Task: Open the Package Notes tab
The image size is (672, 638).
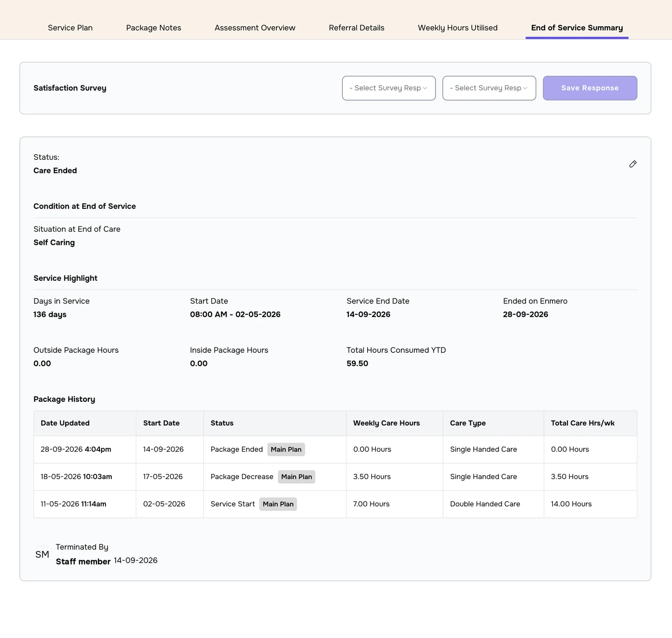Action: [154, 28]
